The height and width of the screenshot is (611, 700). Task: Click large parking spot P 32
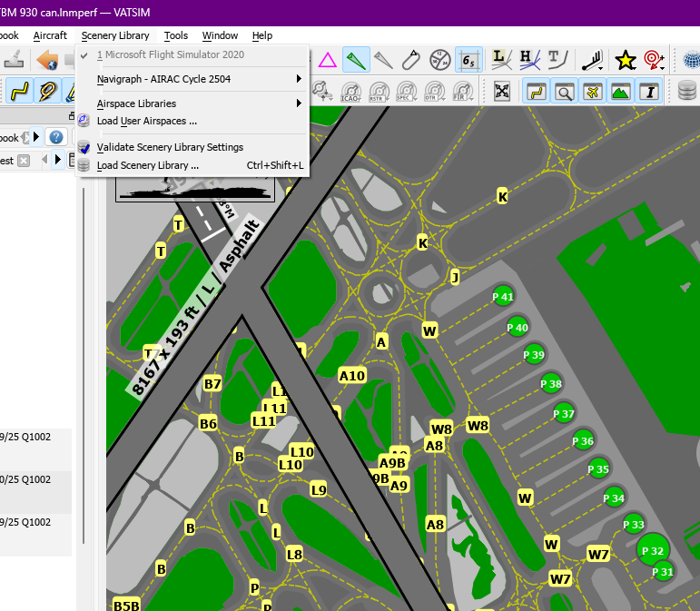pos(653,550)
